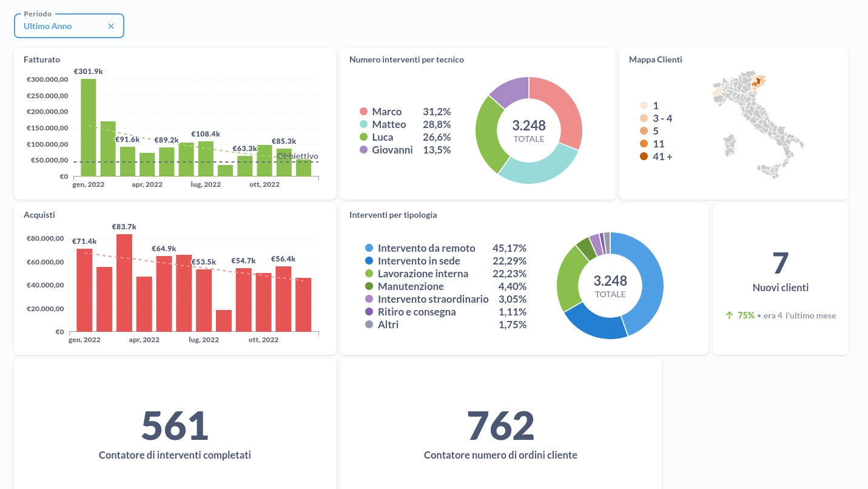868x489 pixels.
Task: Click the 7 Nuovi clienti value
Action: (x=781, y=264)
